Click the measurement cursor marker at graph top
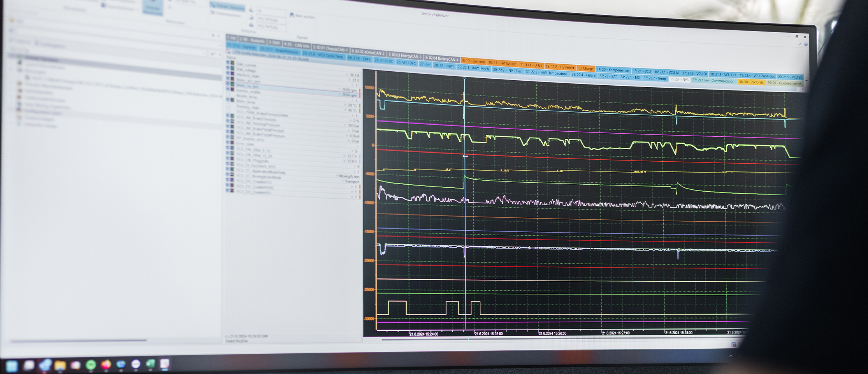This screenshot has width=868, height=374. click(464, 79)
